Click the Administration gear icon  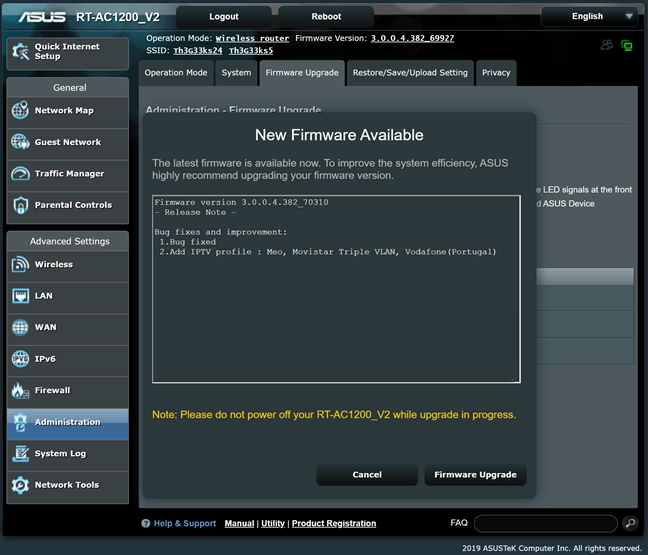[x=20, y=422]
